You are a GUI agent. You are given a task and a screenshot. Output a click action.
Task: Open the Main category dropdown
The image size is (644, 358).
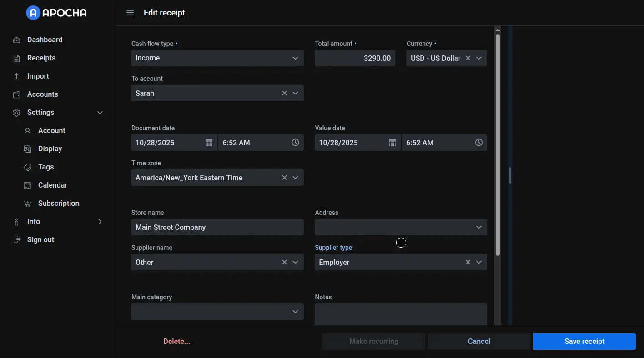click(295, 312)
